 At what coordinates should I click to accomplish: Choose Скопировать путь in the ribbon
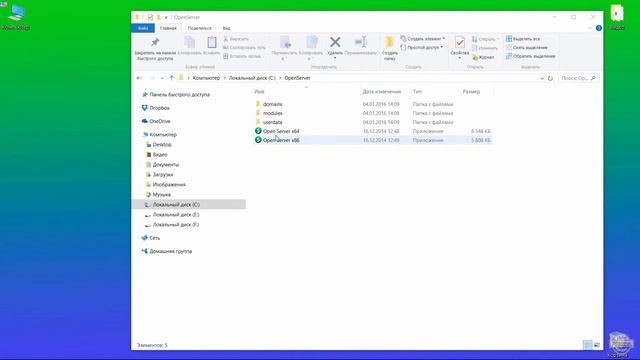(244, 47)
